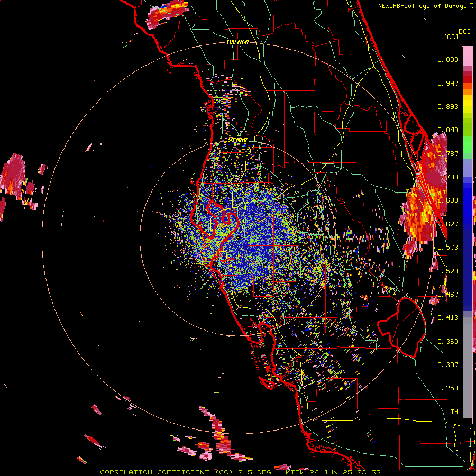Select the 0.520 scale value
476x476 pixels.
tap(448, 271)
